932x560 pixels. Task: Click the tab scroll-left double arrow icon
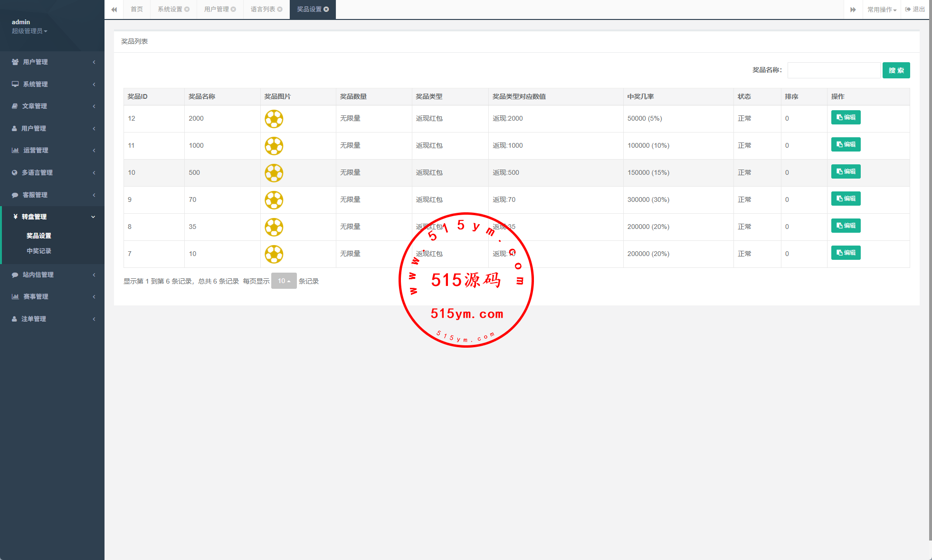[114, 9]
